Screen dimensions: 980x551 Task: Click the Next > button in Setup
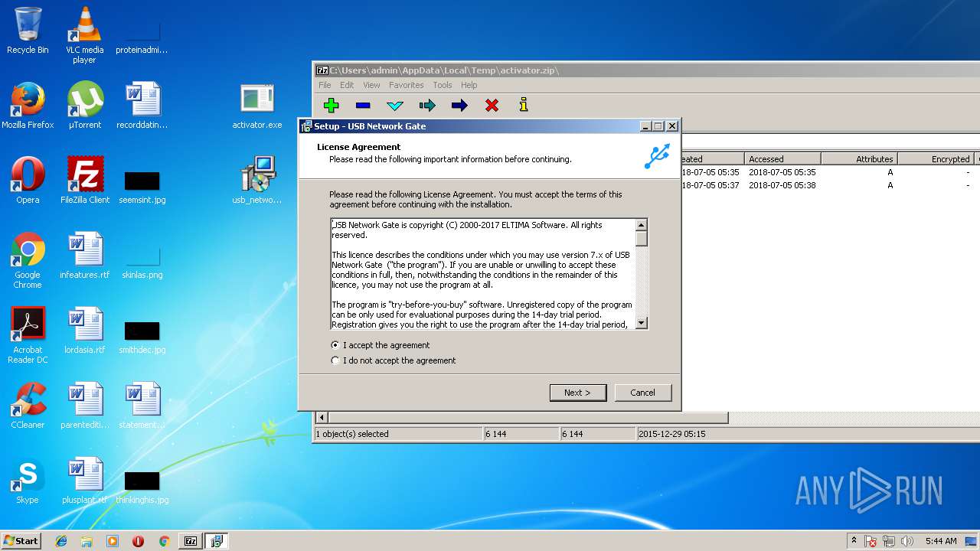point(578,393)
